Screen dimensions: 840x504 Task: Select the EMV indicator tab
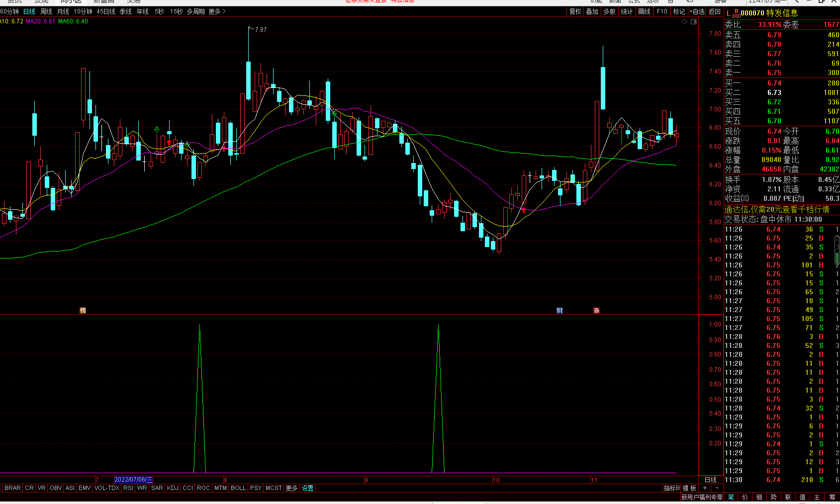pos(85,488)
